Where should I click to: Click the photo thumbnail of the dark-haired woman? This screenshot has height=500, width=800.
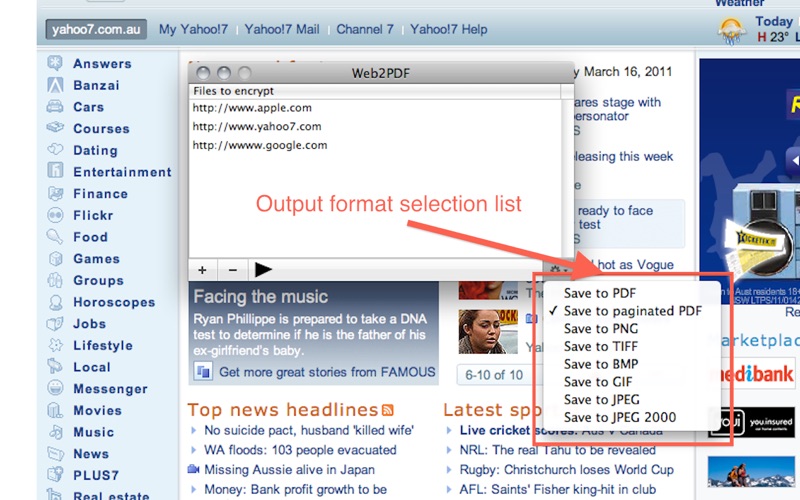[x=488, y=332]
